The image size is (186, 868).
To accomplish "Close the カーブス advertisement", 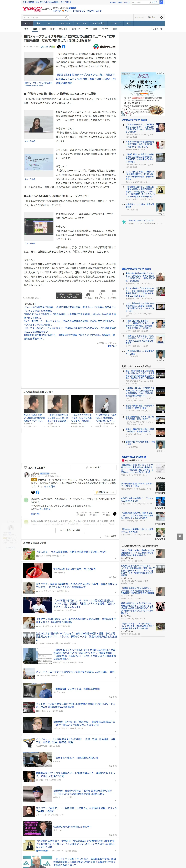I will (163, 73).
